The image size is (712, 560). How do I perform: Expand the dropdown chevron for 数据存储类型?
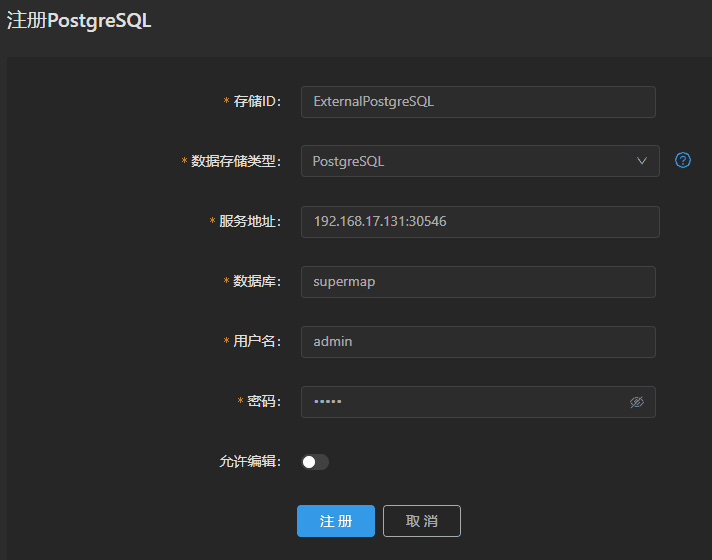coord(642,161)
